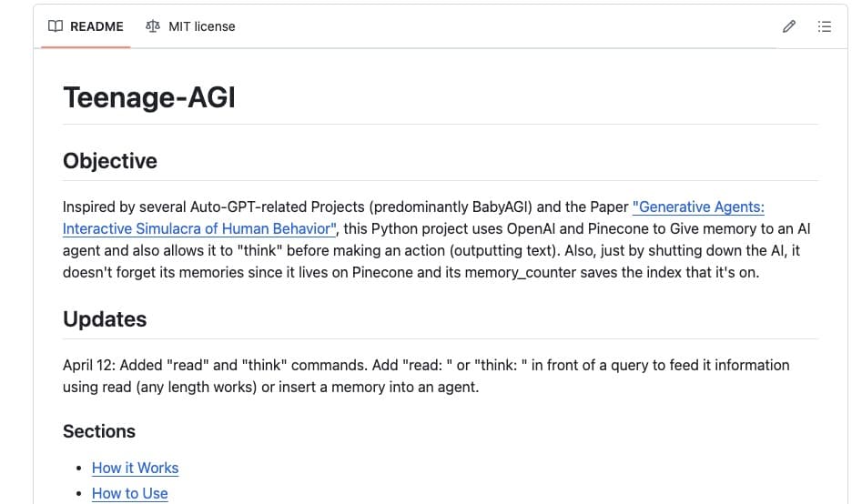
Task: Jump to the How to Use section
Action: click(130, 493)
